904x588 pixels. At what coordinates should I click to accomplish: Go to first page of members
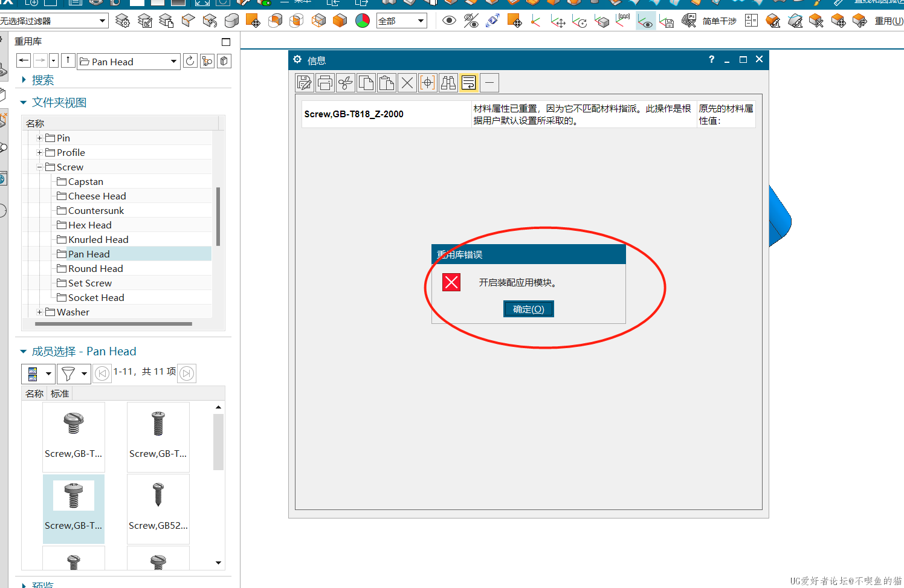(x=102, y=373)
